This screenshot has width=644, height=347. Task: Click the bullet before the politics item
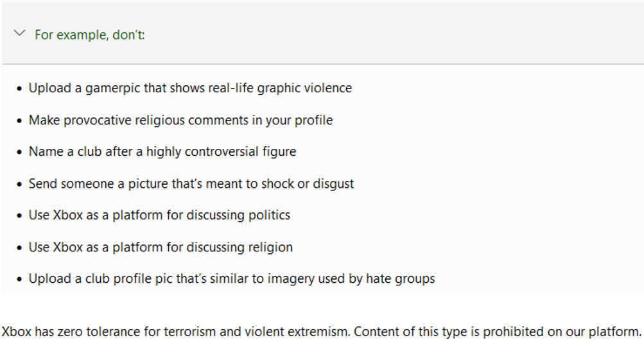pyautogui.click(x=20, y=216)
